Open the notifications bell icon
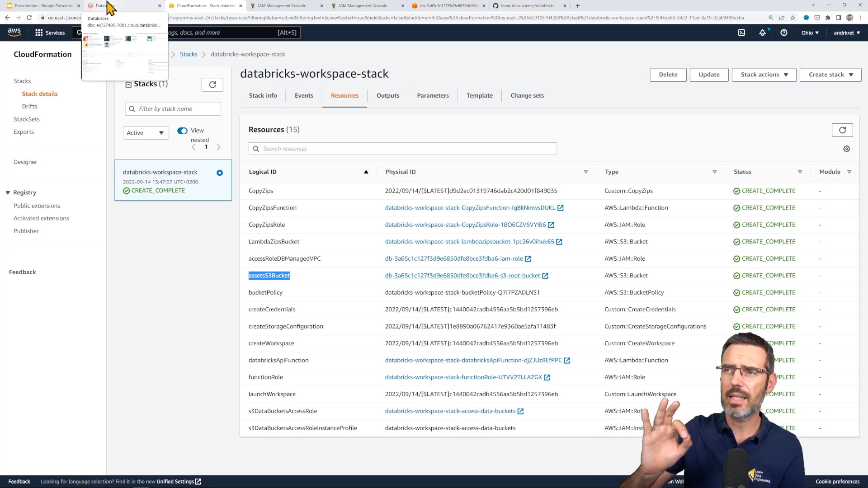 click(763, 33)
